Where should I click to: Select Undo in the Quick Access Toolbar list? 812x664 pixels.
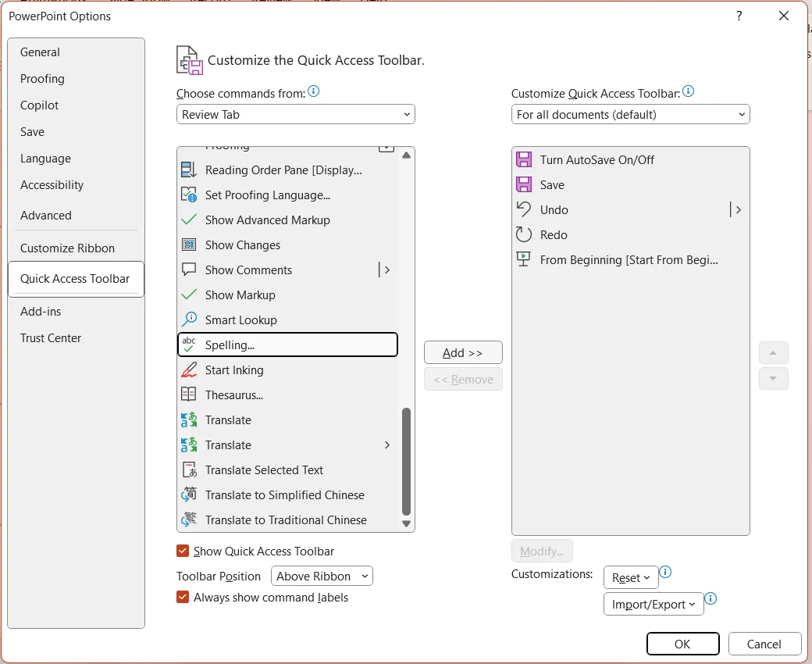554,209
